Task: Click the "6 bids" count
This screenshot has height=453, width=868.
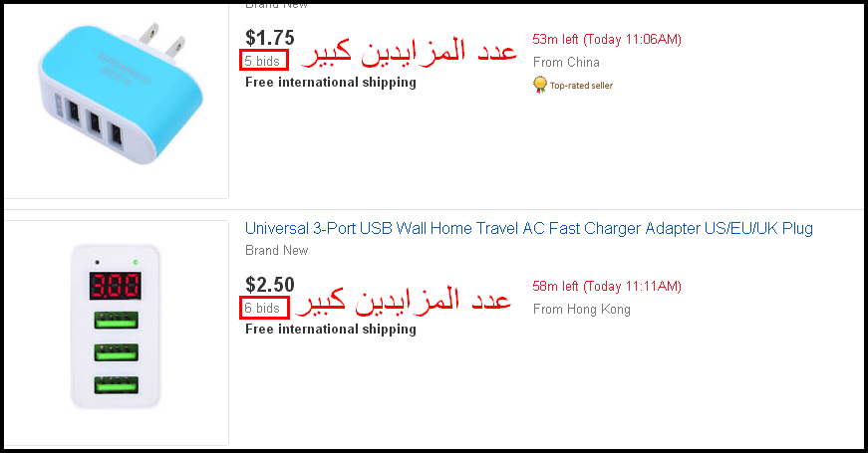Action: tap(265, 309)
